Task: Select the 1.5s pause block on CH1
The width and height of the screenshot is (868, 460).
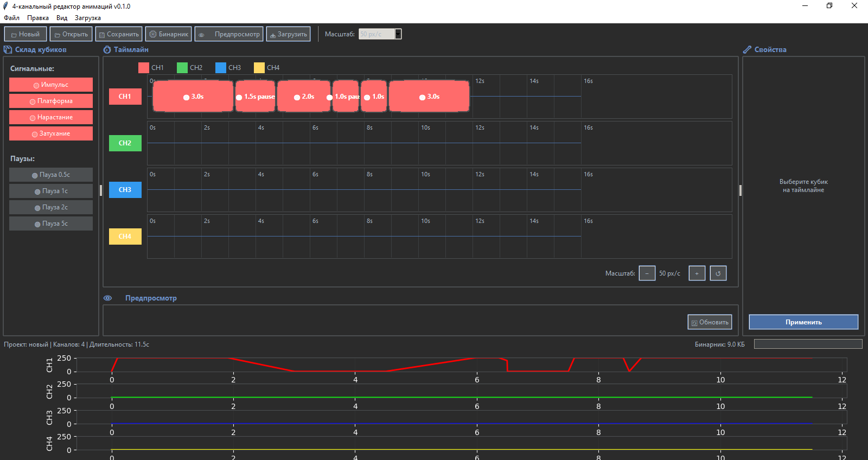Action: click(256, 97)
